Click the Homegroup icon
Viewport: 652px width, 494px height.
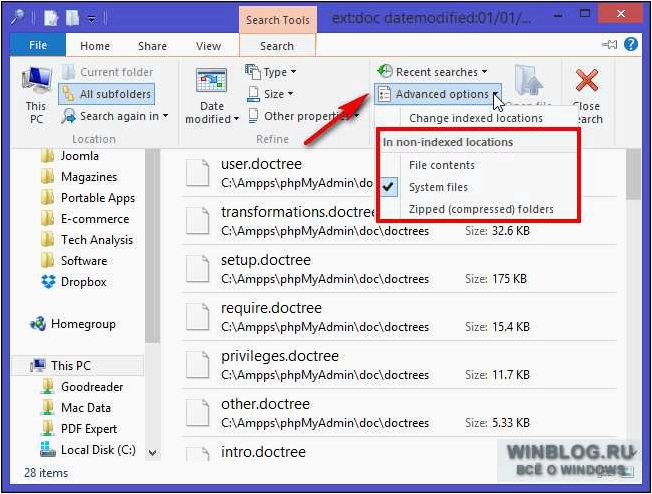click(x=38, y=324)
